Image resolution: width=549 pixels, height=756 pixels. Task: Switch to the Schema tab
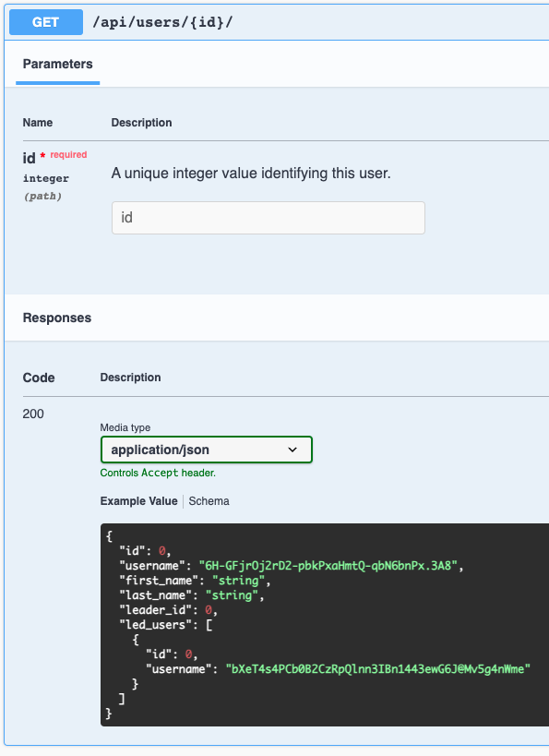209,501
